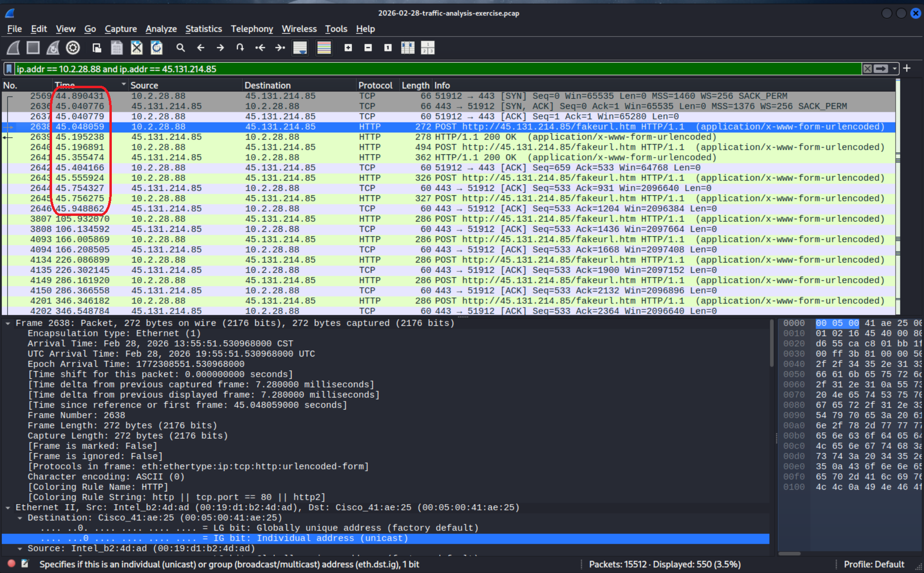Open the Edit menu

[x=39, y=29]
